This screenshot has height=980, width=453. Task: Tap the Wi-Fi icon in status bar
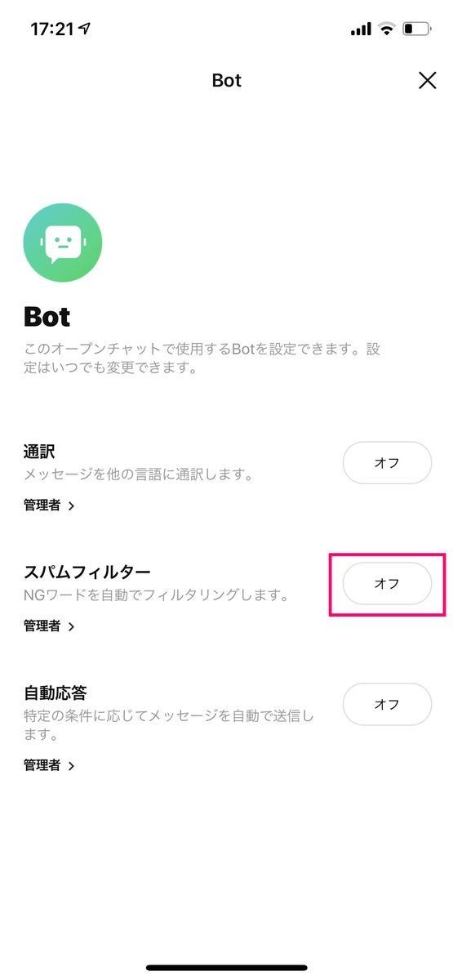coord(385,29)
